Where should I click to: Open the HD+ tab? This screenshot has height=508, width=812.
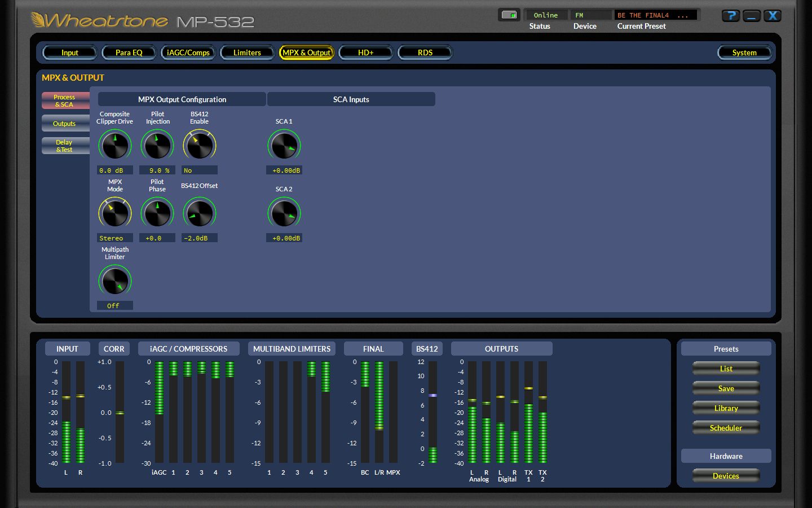366,52
